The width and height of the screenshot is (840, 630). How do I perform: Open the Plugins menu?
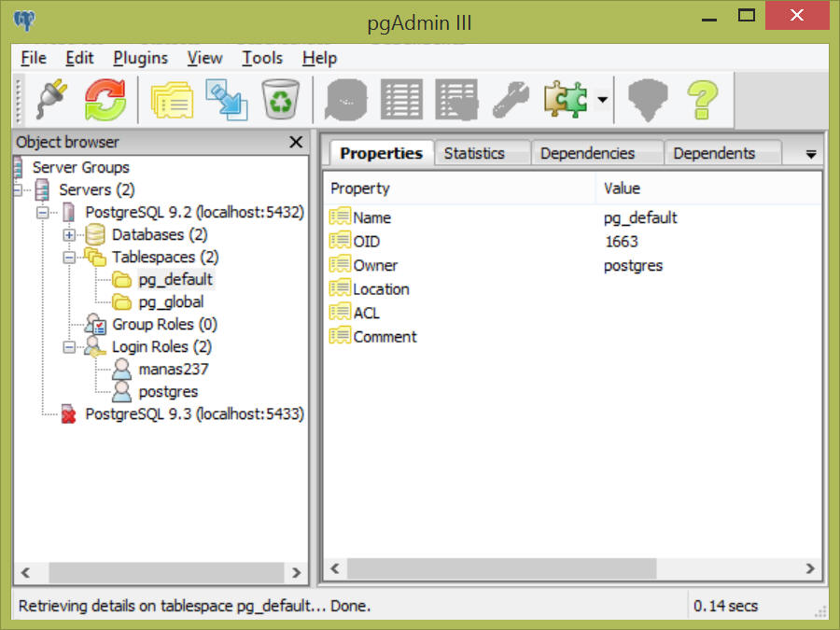tap(140, 58)
